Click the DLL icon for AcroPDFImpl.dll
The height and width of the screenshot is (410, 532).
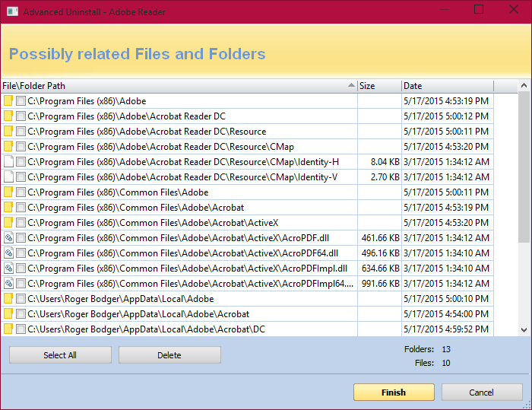click(8, 269)
